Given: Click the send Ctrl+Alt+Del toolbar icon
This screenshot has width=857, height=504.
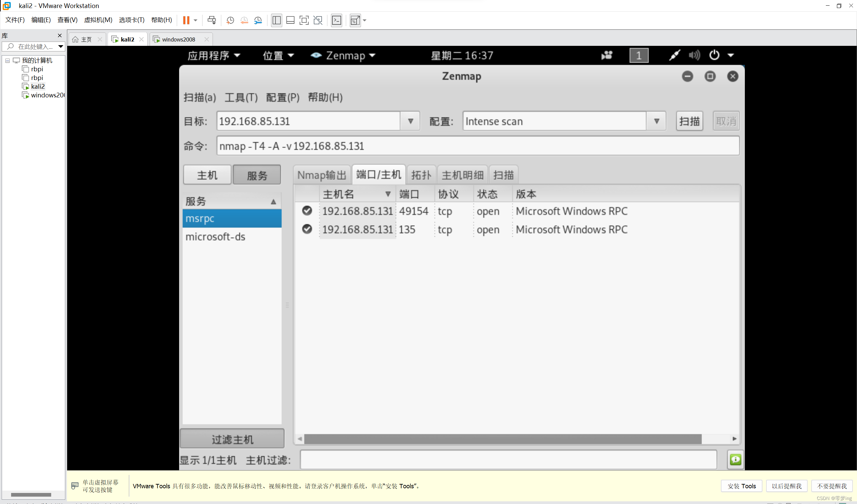Looking at the screenshot, I should 212,20.
